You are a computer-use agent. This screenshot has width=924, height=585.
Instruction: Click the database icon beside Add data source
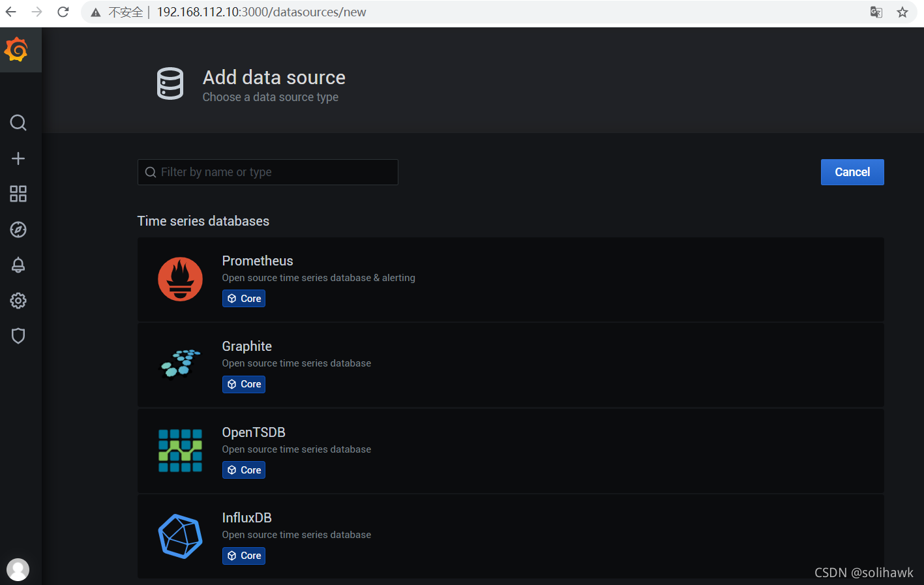point(170,83)
